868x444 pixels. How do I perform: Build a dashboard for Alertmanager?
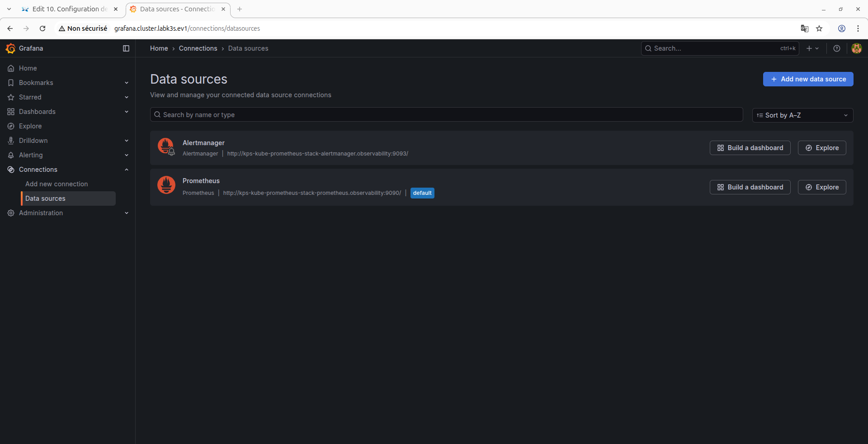(750, 148)
